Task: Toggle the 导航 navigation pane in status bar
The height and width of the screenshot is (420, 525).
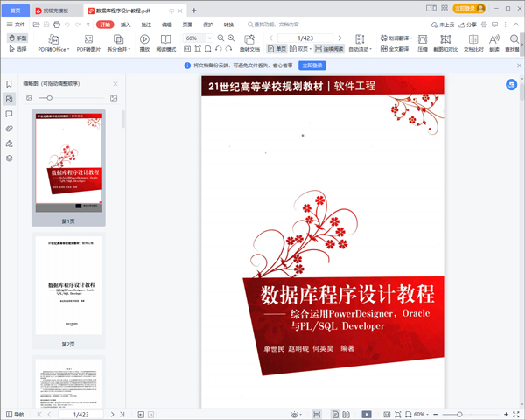Action: 16,415
